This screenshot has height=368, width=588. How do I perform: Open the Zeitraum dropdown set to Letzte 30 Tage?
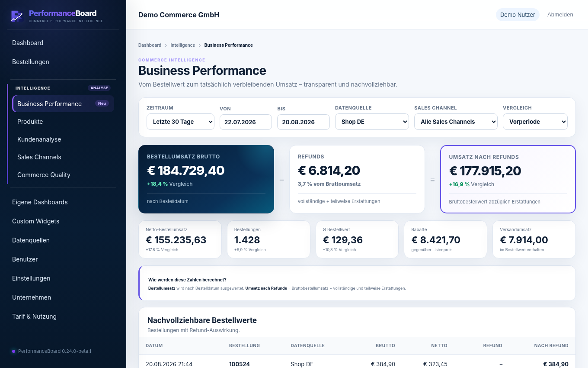pos(180,122)
